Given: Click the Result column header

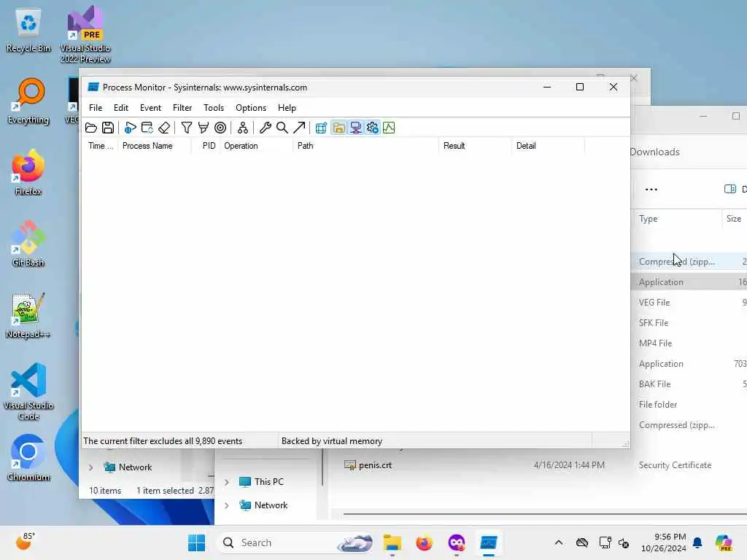Looking at the screenshot, I should 475,146.
